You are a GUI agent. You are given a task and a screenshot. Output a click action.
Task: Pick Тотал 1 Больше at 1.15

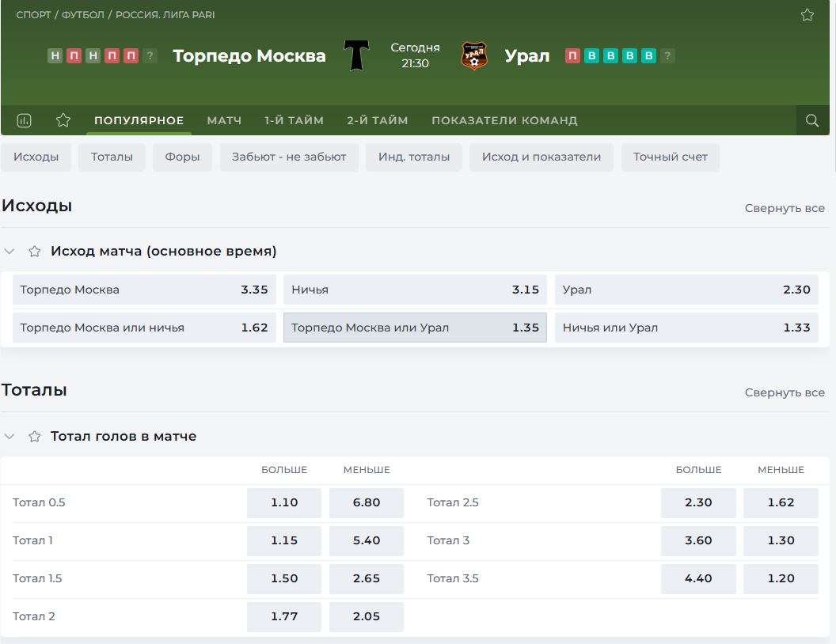(x=284, y=540)
